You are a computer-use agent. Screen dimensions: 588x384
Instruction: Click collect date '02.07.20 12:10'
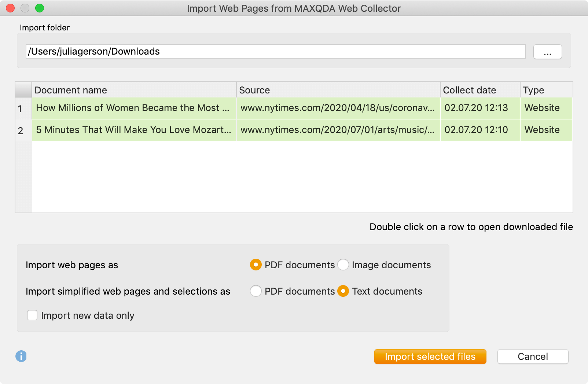pyautogui.click(x=480, y=130)
